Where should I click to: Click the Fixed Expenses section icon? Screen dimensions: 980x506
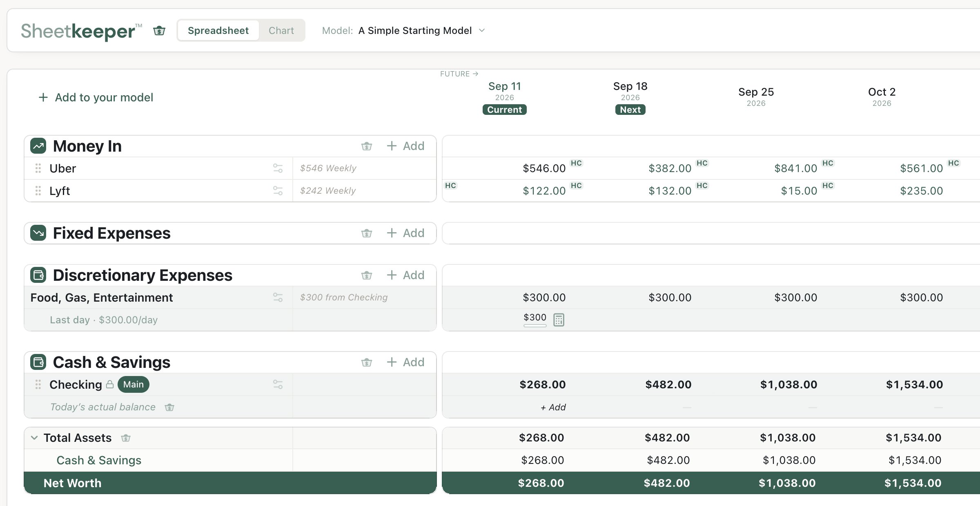[x=38, y=233]
